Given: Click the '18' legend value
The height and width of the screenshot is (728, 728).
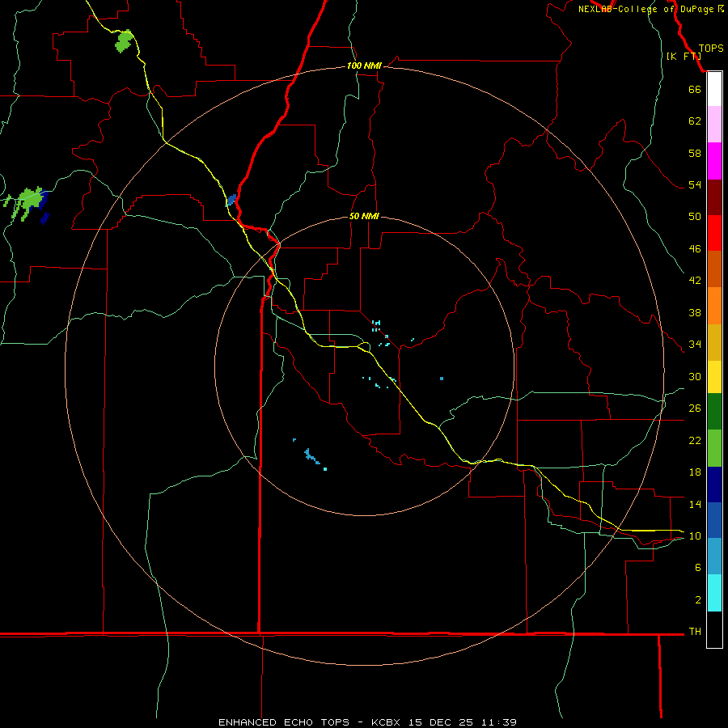Looking at the screenshot, I should [x=695, y=472].
